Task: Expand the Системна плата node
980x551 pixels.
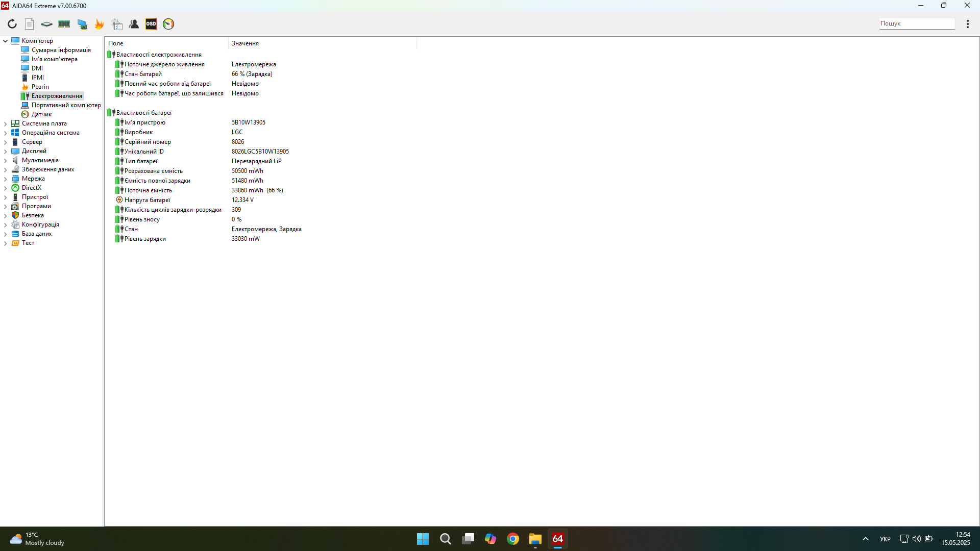Action: (x=6, y=123)
